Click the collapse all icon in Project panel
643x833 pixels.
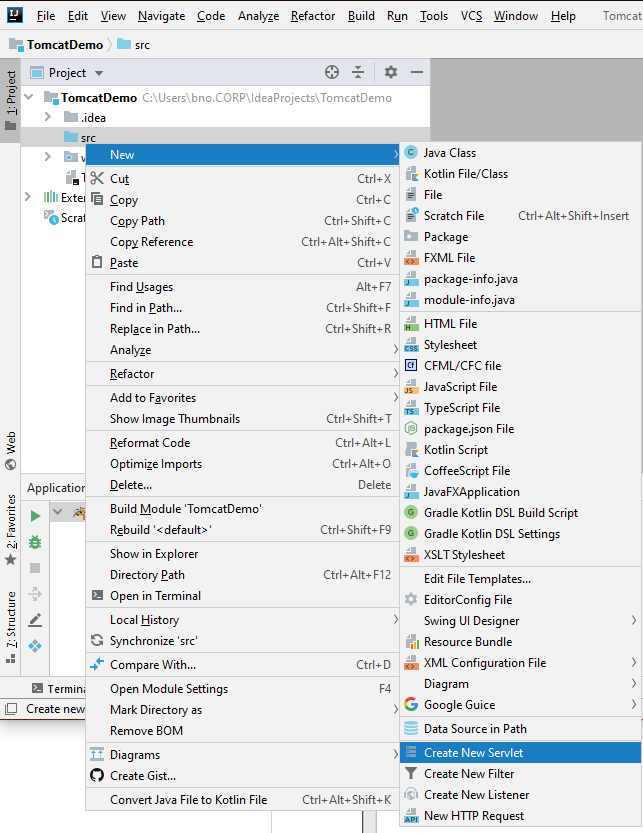pyautogui.click(x=358, y=72)
